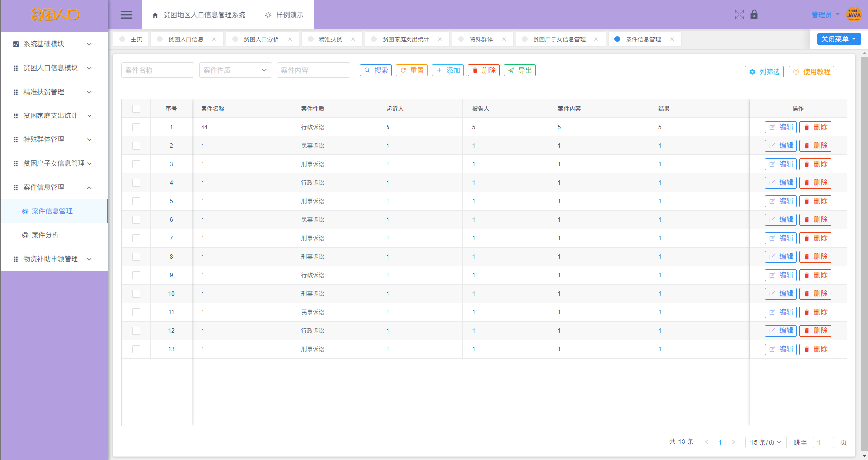Toggle the select-all checkbox in table header
868x460 pixels.
(x=136, y=108)
